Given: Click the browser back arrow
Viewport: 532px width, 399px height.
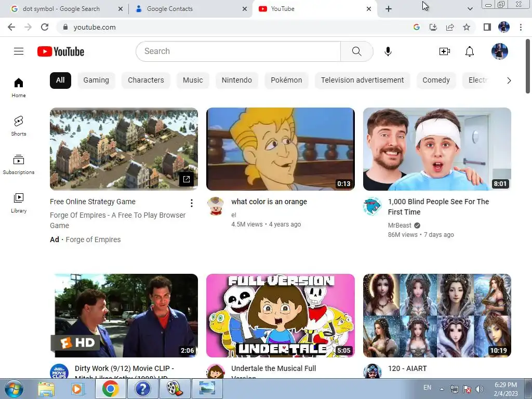Looking at the screenshot, I should click(11, 27).
